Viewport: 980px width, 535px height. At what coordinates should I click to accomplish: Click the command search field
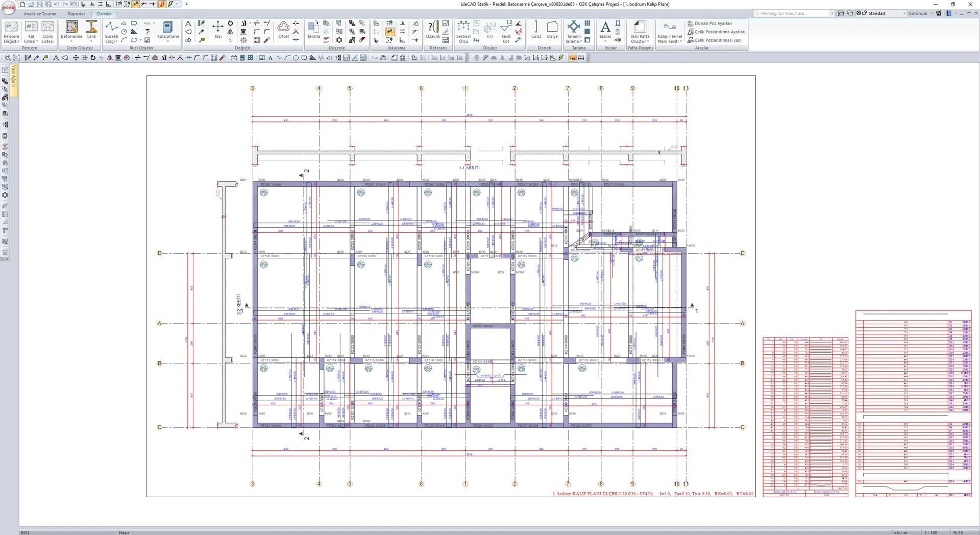click(x=794, y=13)
